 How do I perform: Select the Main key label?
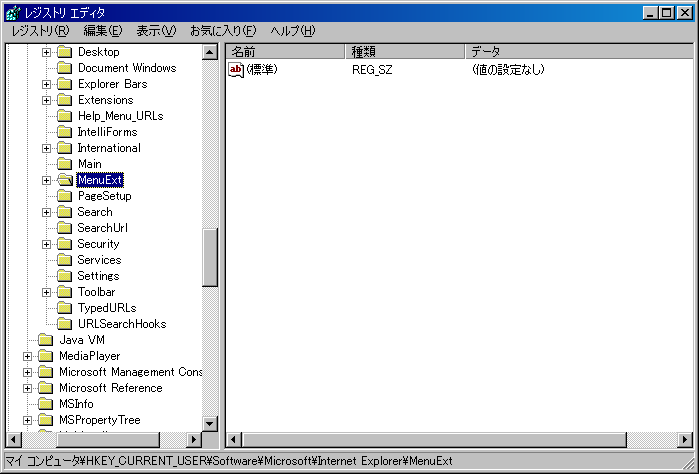point(90,164)
